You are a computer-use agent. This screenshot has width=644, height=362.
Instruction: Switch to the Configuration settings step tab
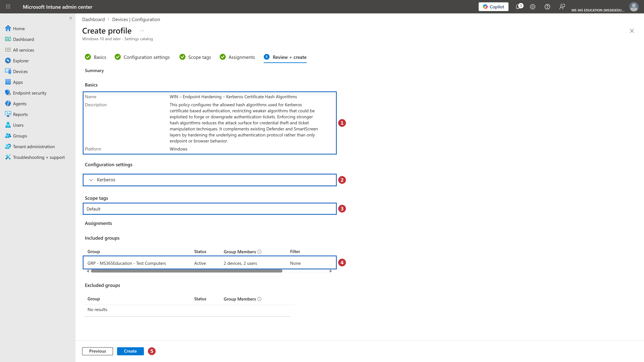tap(142, 57)
